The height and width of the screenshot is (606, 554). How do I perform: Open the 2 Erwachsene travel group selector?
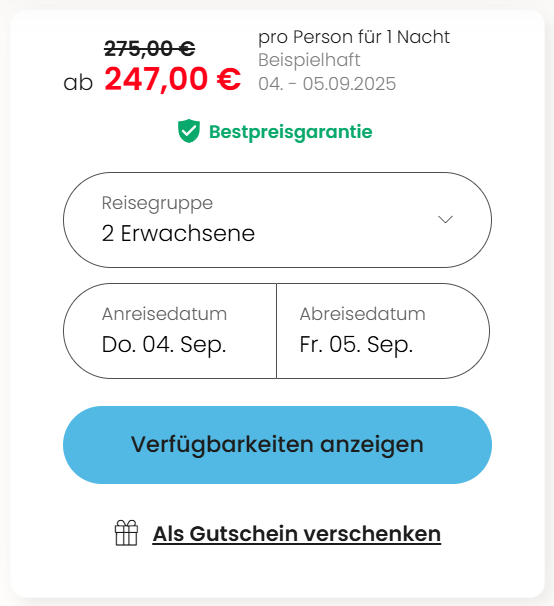tap(278, 220)
